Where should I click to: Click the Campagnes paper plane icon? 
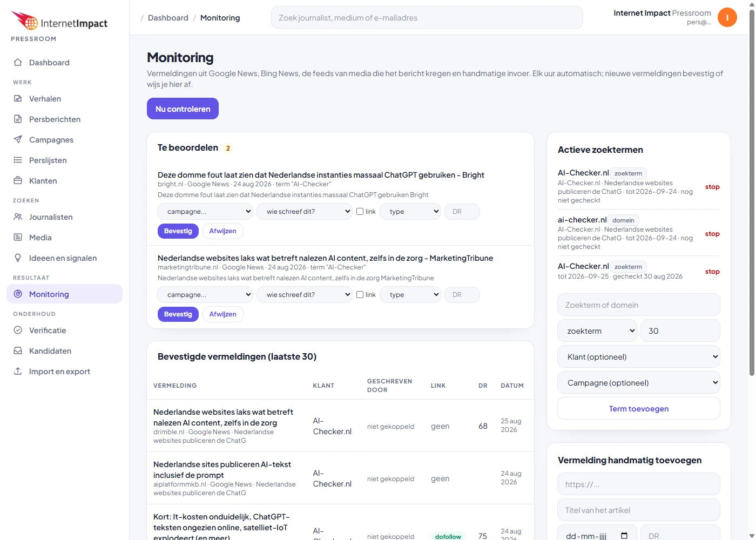click(18, 139)
